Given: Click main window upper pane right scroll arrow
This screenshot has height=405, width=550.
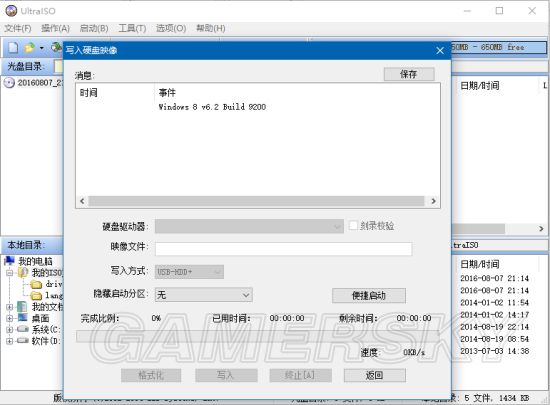Looking at the screenshot, I should tap(541, 229).
